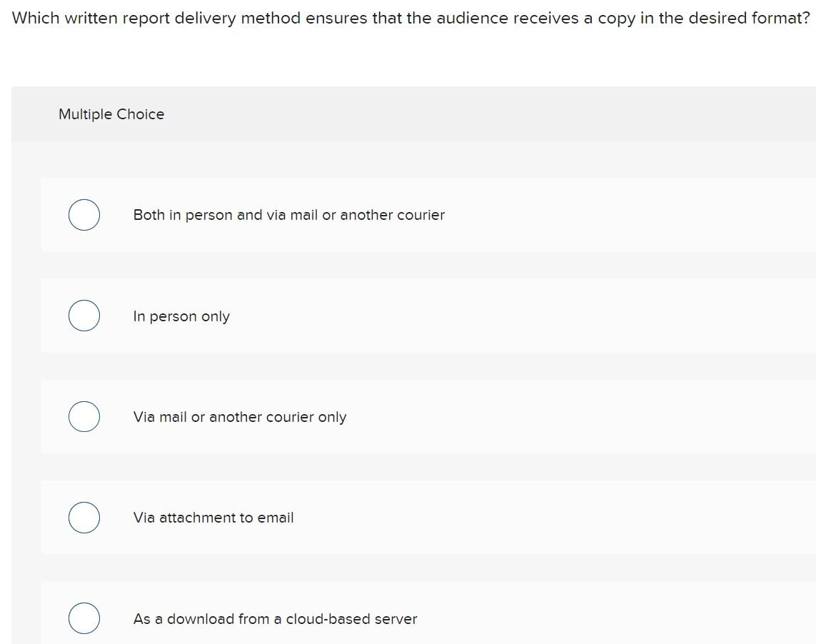
Task: Click the 'Multiple Choice' header label
Action: 111,114
